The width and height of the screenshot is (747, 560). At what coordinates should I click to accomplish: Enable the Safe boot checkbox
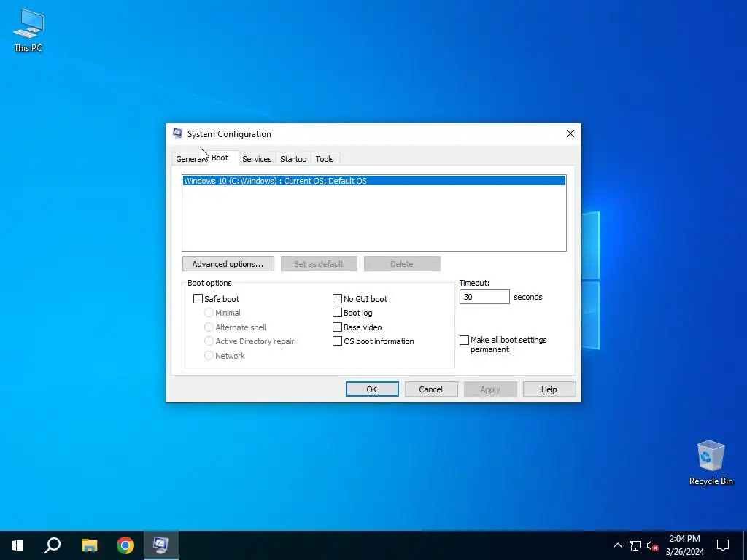(x=198, y=299)
